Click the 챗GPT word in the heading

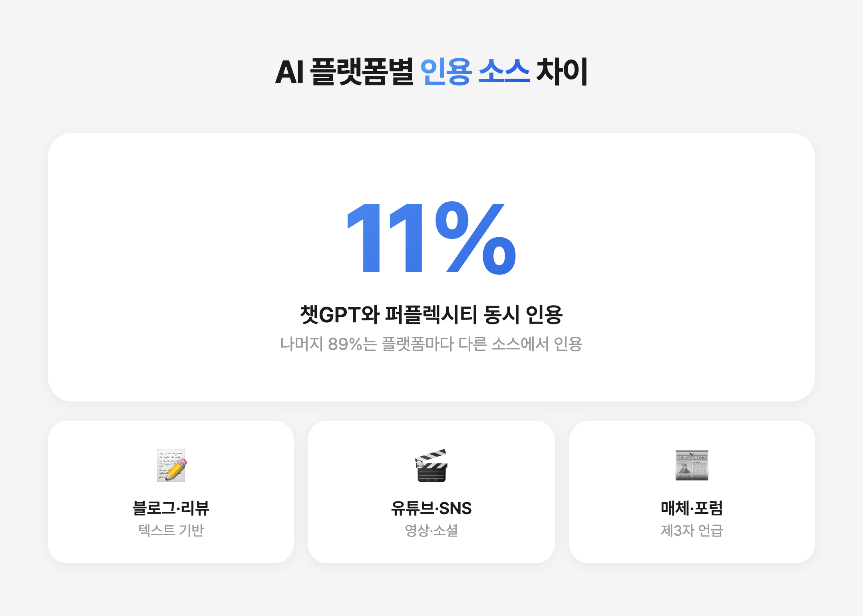tap(330, 314)
